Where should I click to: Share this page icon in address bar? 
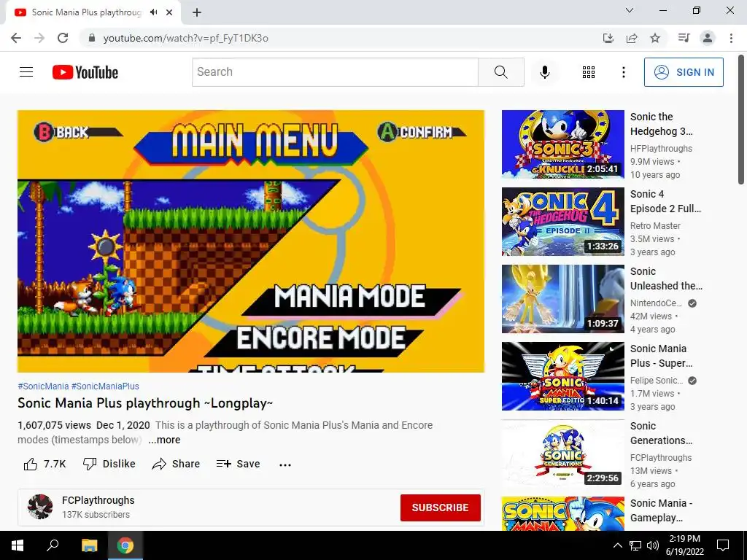click(x=632, y=38)
